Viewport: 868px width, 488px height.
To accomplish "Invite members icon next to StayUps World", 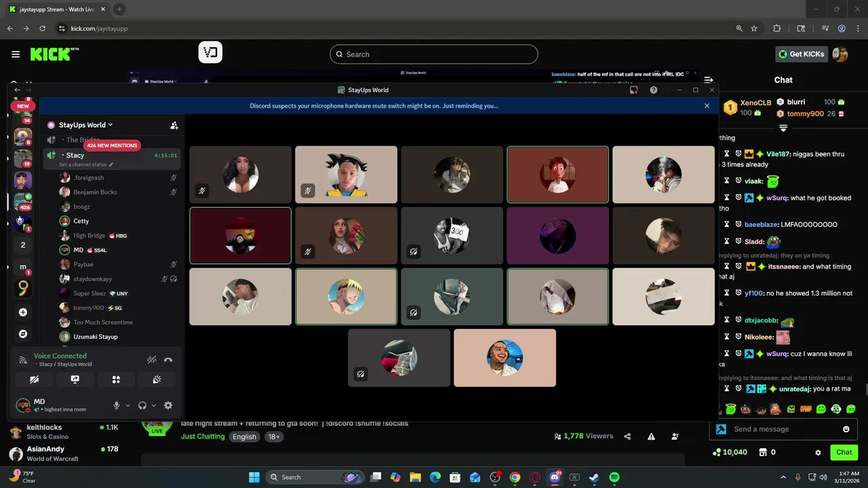I will (x=174, y=125).
